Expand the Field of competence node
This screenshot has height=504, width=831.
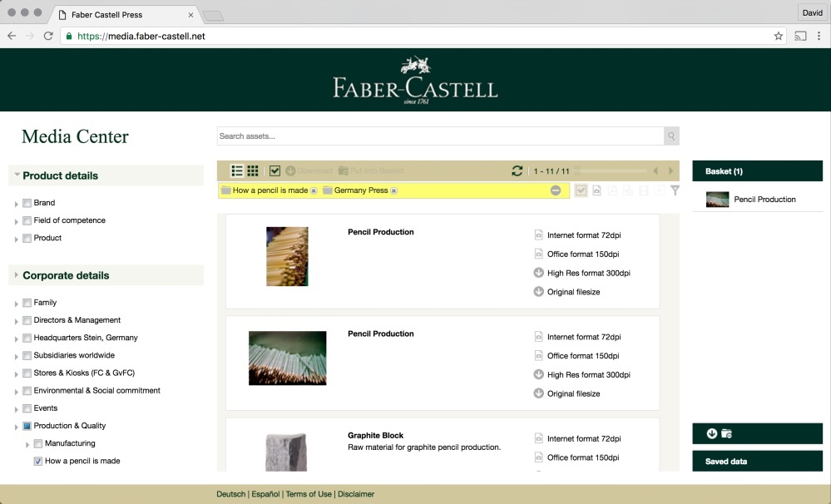17,221
